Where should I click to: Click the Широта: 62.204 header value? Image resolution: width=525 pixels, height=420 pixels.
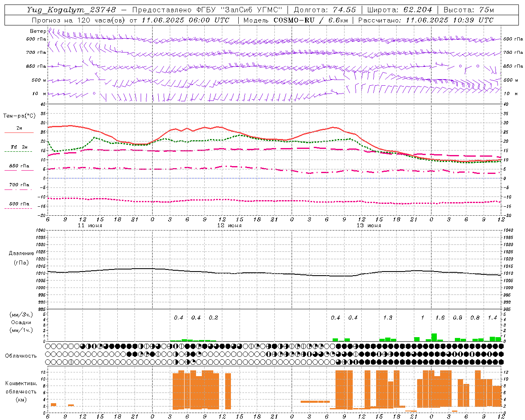(399, 10)
